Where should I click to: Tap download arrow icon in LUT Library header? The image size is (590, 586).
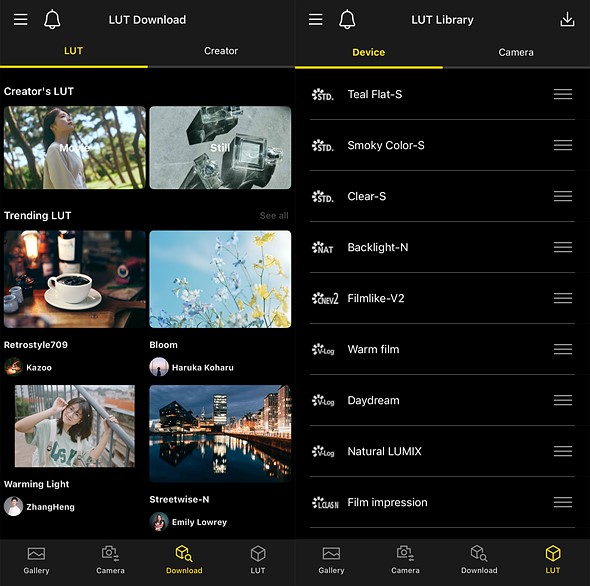click(567, 20)
